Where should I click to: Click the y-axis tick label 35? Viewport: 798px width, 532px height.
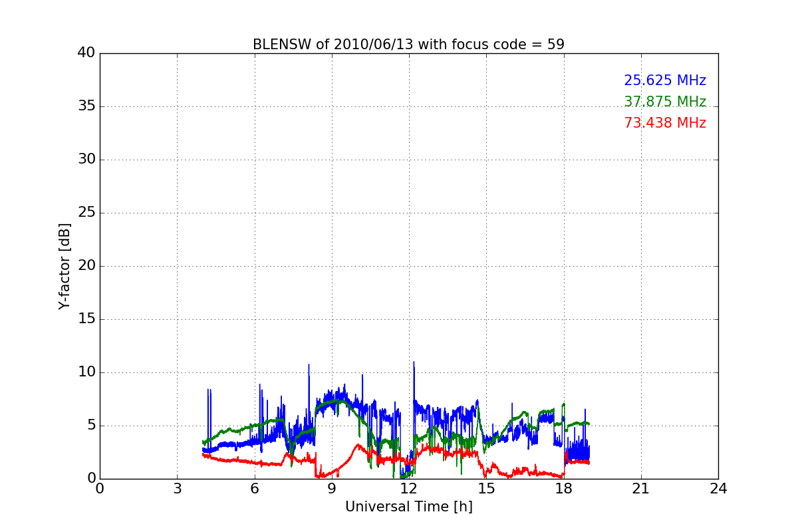point(86,106)
